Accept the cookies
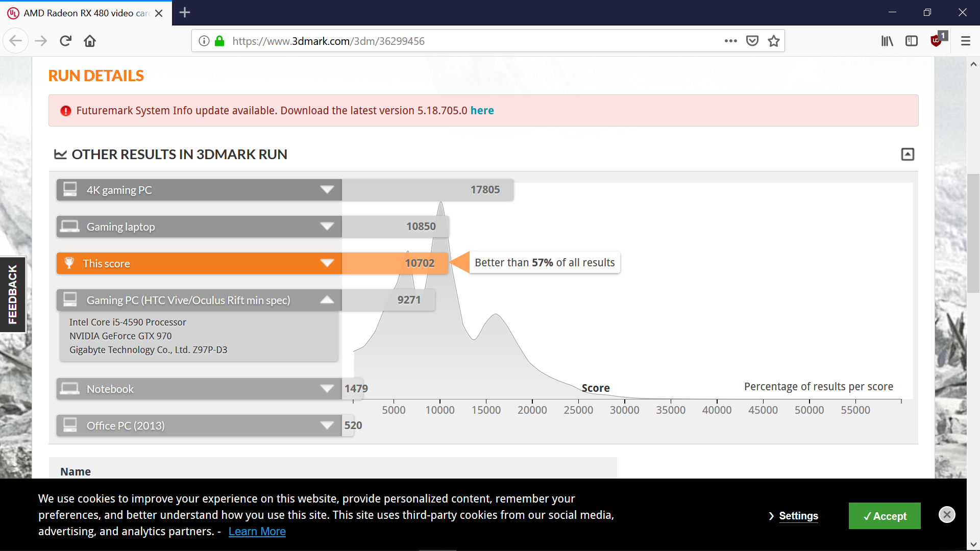The image size is (980, 551). click(884, 516)
